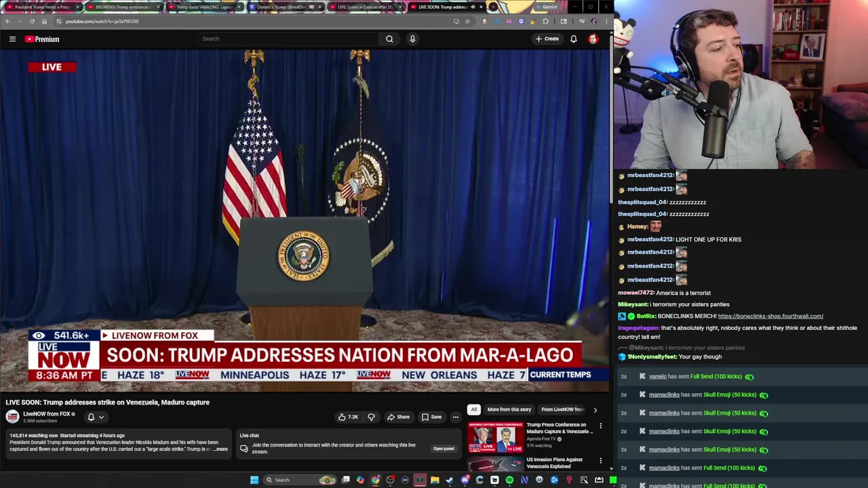Open the boneclinks-shop.fourthwall.com merch link

(770, 316)
